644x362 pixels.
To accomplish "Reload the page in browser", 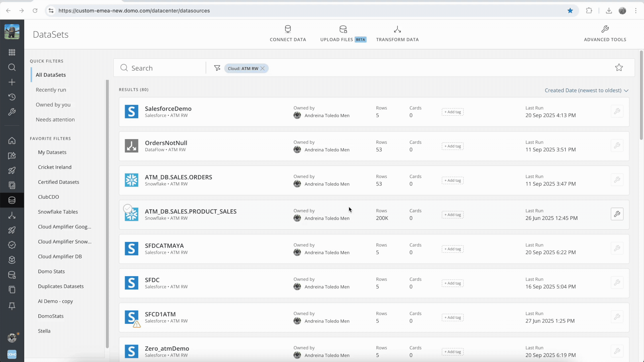I will pos(35,11).
